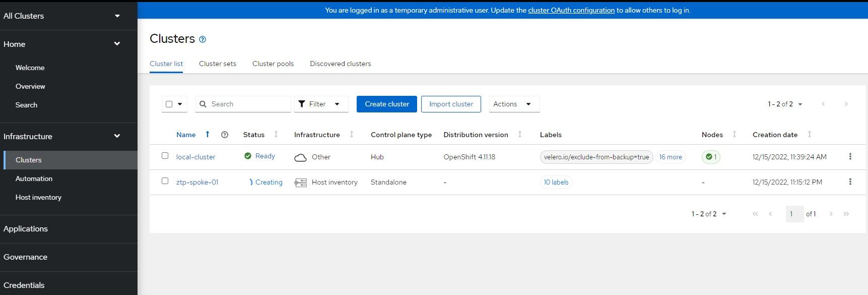Image resolution: width=868 pixels, height=295 pixels.
Task: Click the Creating spinner icon for ztp-spoke-01
Action: 250,182
